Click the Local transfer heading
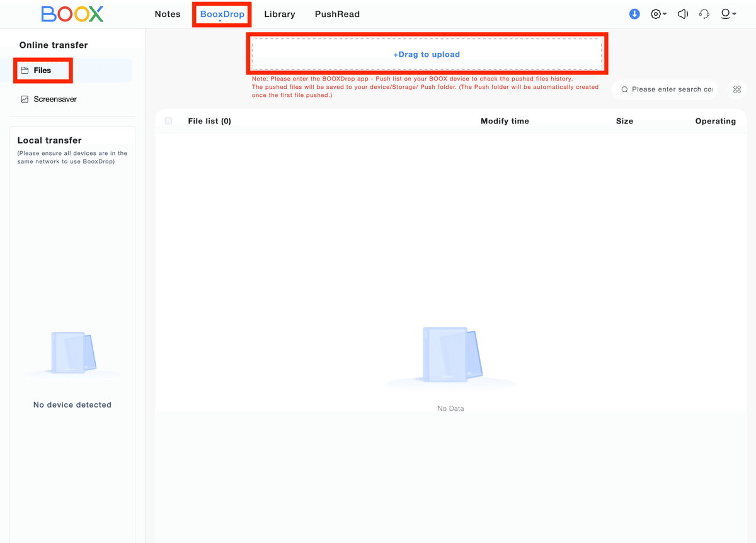756x543 pixels. (x=50, y=140)
